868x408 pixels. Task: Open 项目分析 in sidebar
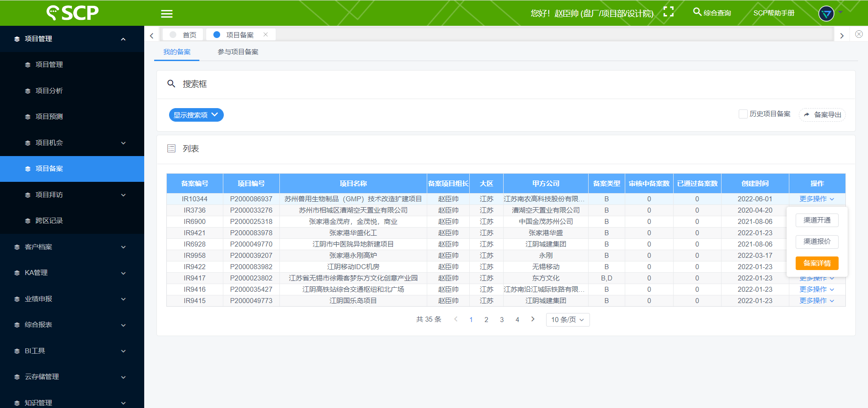(72, 90)
